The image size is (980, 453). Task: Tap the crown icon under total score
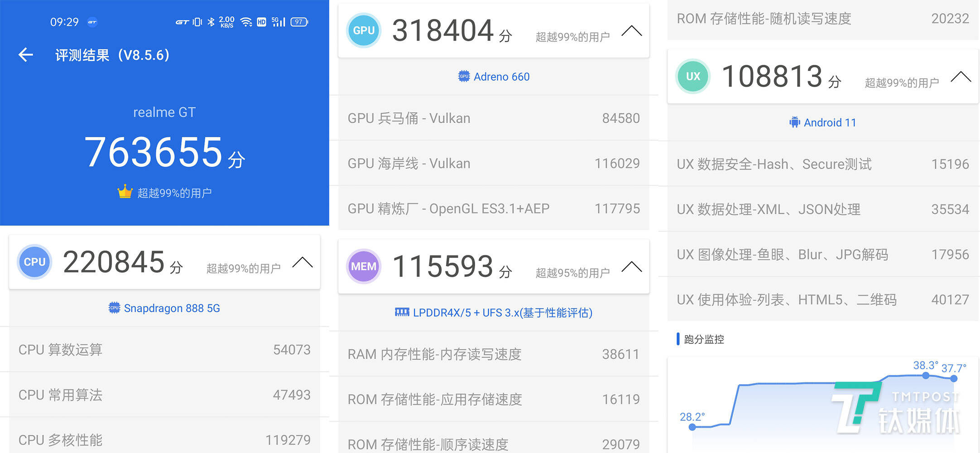coord(125,192)
